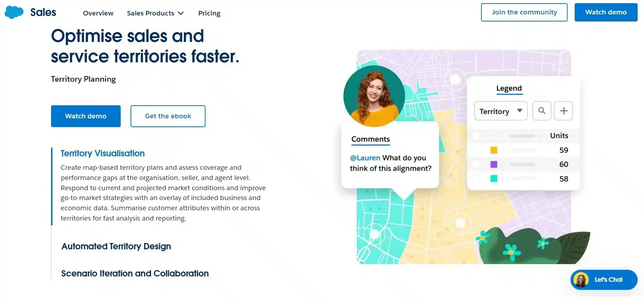Expand Scenario Iteration and Collaboration section
This screenshot has height=305, width=644.
coord(135,273)
